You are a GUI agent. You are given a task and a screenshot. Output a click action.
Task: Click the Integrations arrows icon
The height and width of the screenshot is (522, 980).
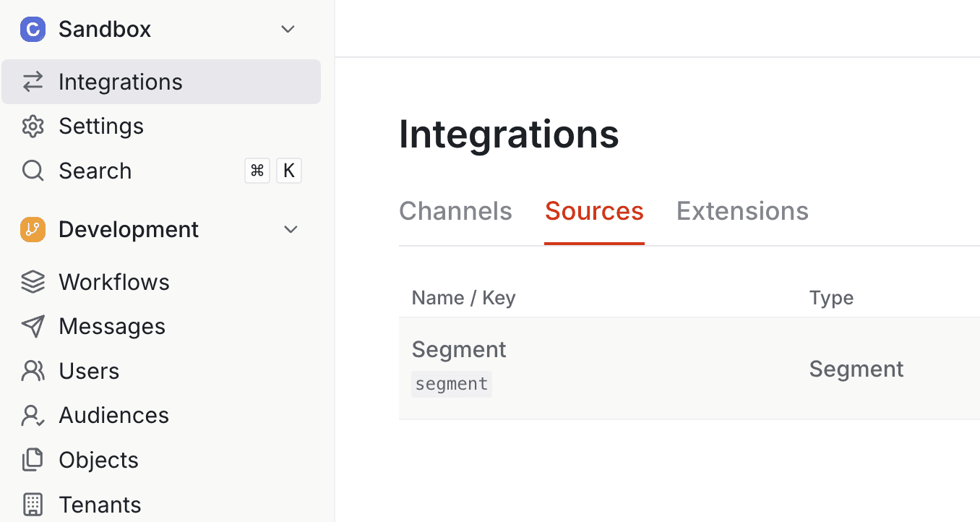point(33,82)
